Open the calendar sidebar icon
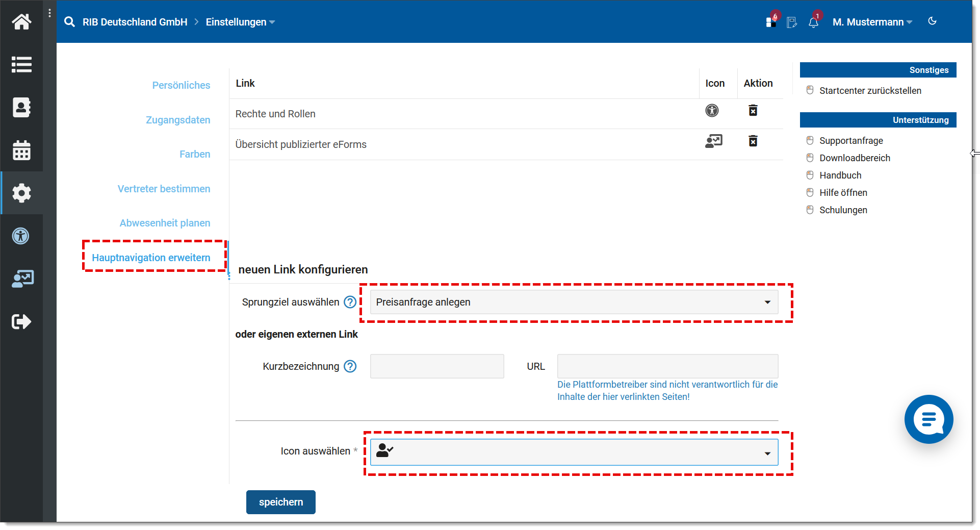 (x=21, y=150)
